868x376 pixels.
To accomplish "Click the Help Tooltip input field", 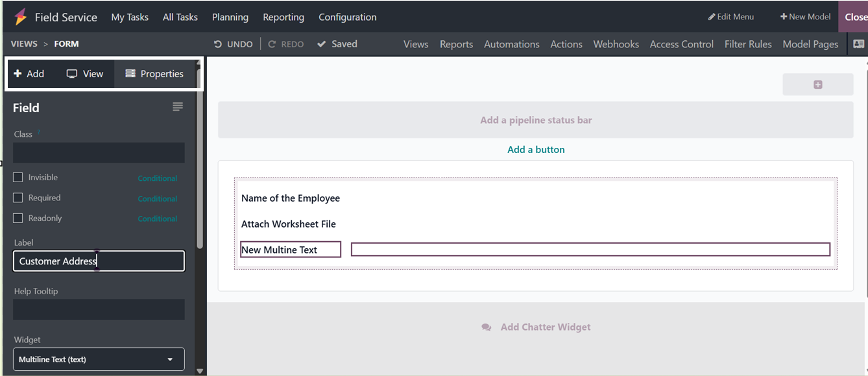I will (99, 310).
